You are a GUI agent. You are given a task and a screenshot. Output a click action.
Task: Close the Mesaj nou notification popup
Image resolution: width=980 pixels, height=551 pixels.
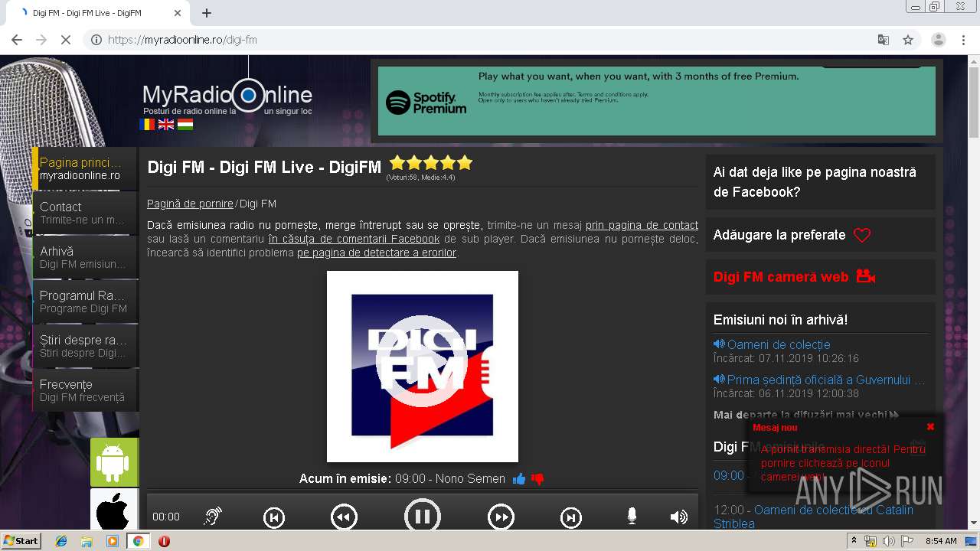coord(930,427)
